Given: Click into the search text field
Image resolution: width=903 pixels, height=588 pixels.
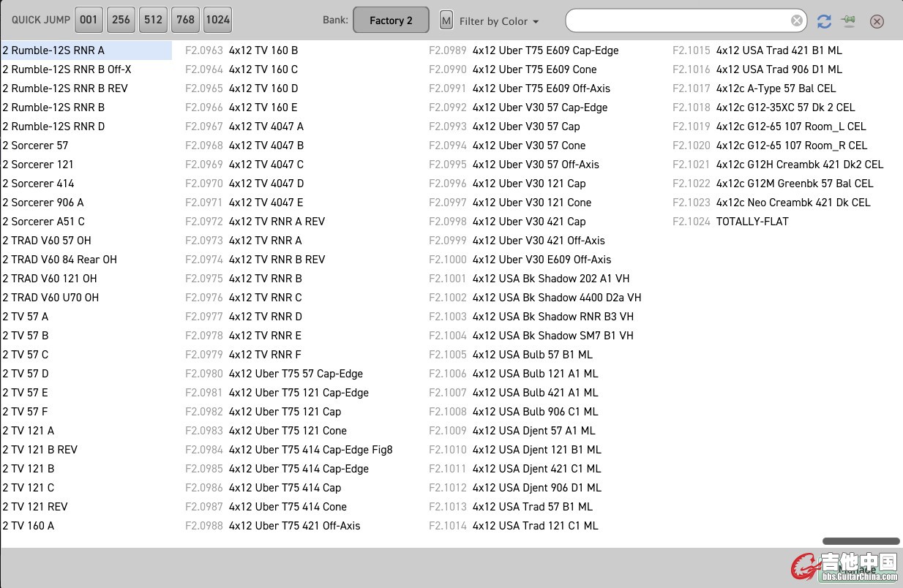Looking at the screenshot, I should [678, 20].
